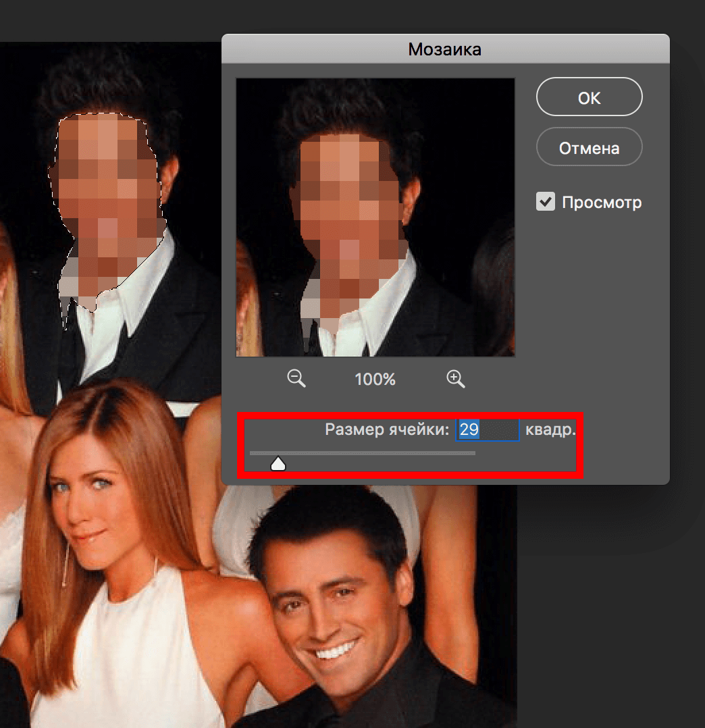Click the квадр. unit label
The image size is (705, 728).
click(x=550, y=430)
